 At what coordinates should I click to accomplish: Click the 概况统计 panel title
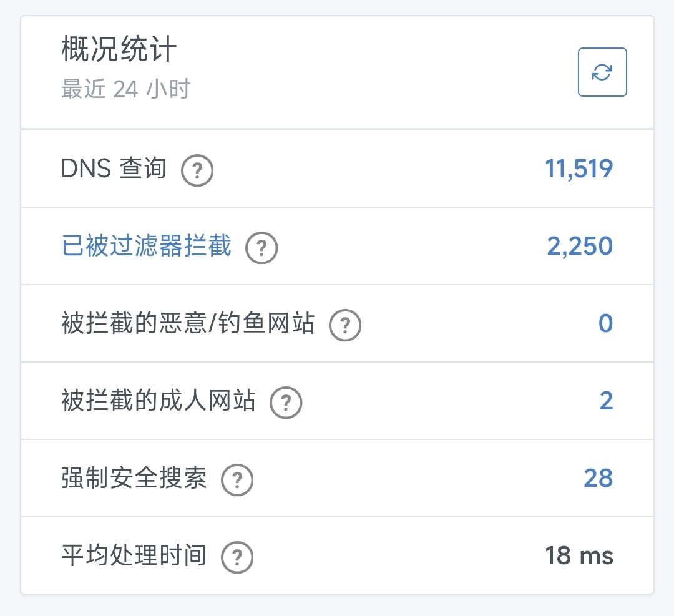(119, 49)
